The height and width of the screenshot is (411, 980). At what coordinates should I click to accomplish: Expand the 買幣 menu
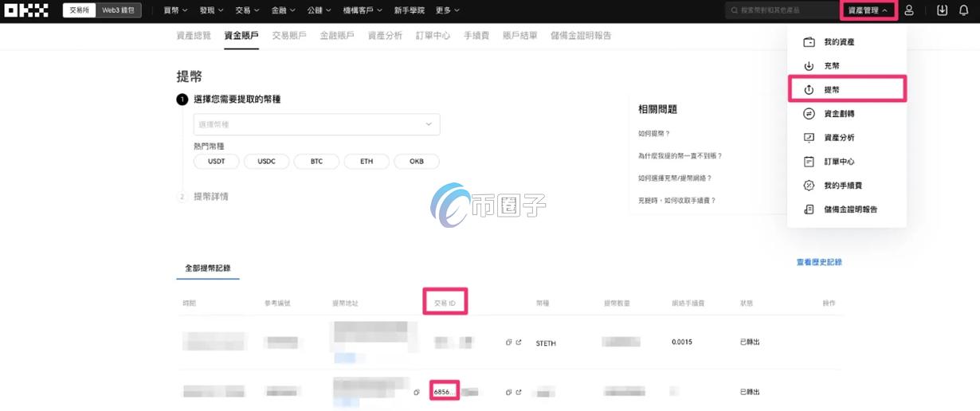(175, 10)
